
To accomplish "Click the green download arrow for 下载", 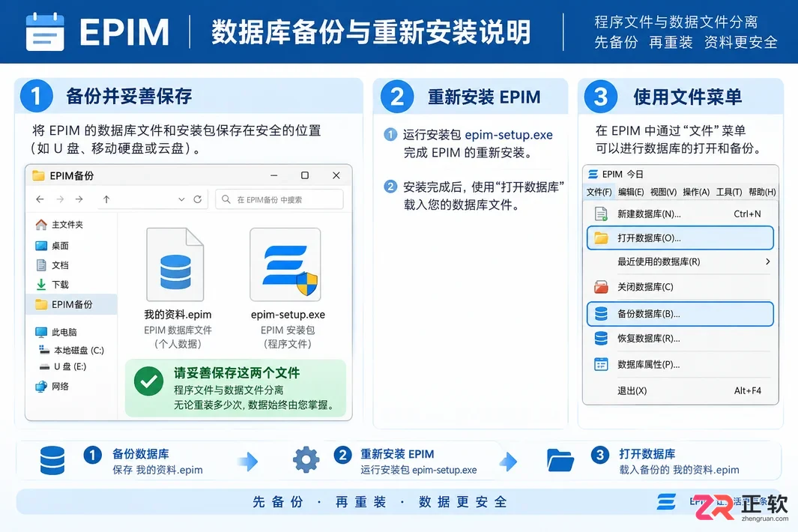I will pyautogui.click(x=41, y=285).
